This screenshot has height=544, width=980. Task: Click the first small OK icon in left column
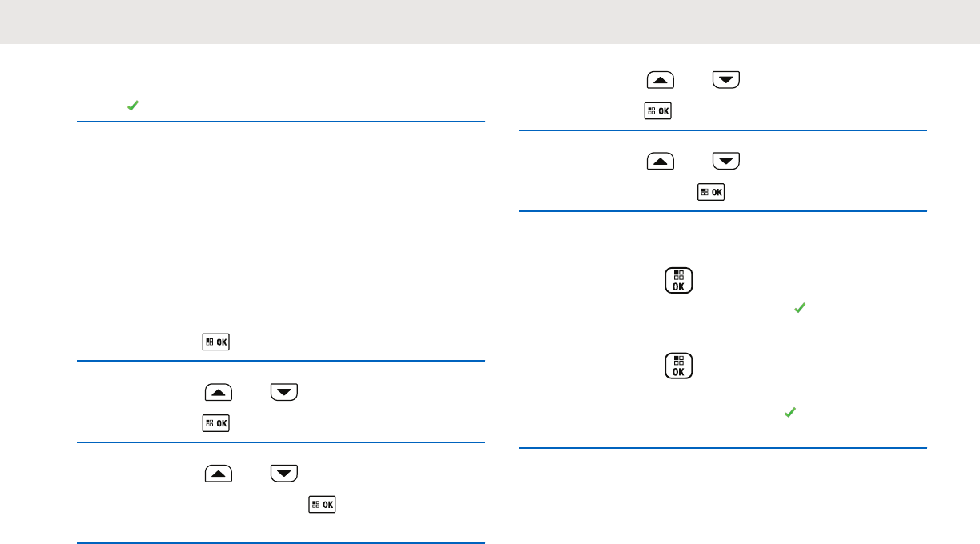pos(216,342)
